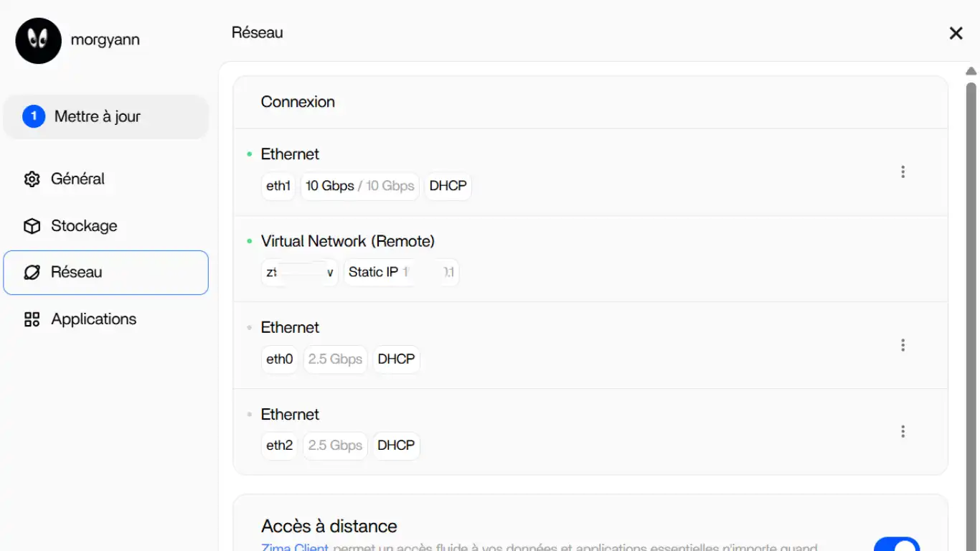Close the Réseau settings panel
The image size is (980, 551).
pyautogui.click(x=956, y=33)
